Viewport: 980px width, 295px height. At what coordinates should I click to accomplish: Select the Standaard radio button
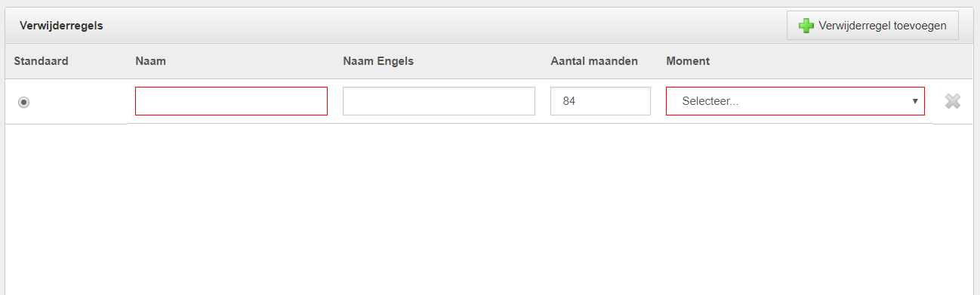click(x=24, y=102)
